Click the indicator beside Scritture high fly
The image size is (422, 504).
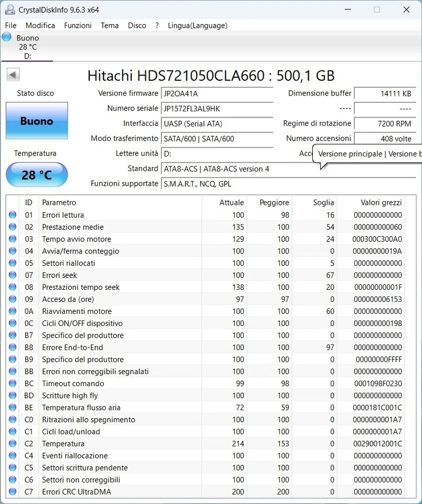(x=13, y=396)
